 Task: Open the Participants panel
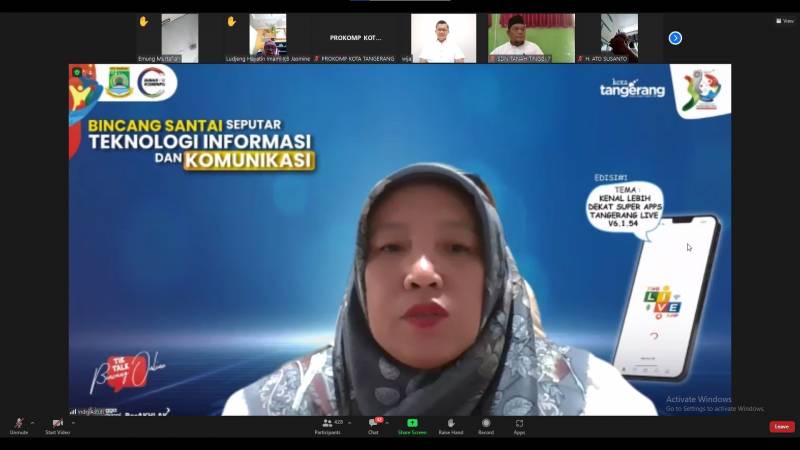point(327,425)
